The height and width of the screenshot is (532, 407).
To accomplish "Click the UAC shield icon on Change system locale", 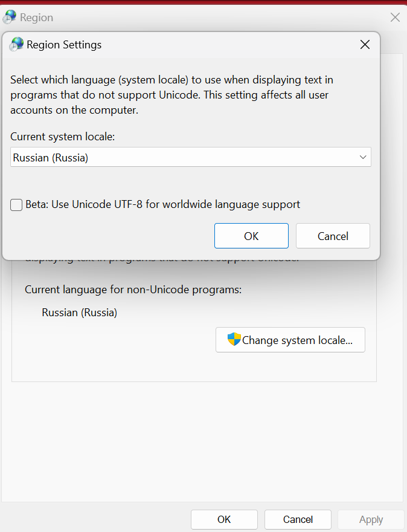I will (x=234, y=340).
